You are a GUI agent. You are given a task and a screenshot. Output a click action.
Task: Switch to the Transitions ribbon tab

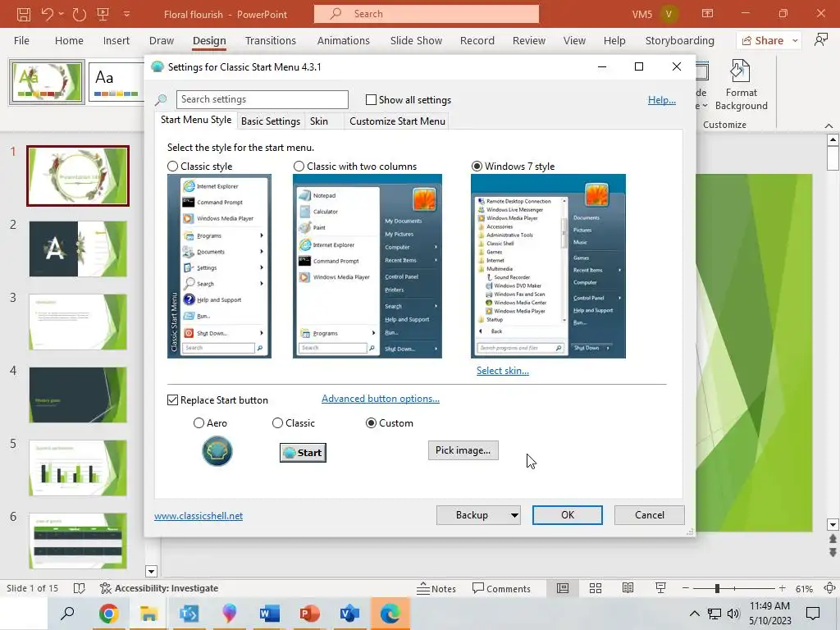tap(270, 41)
